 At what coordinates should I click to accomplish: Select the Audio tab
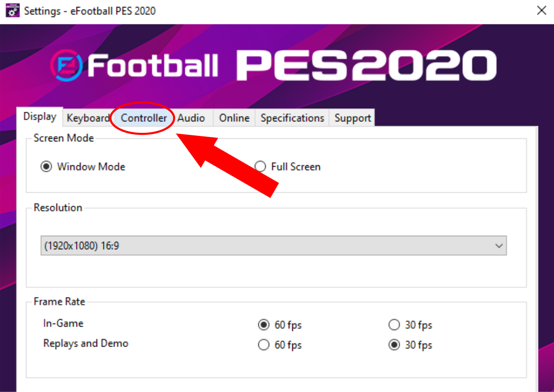click(x=192, y=118)
